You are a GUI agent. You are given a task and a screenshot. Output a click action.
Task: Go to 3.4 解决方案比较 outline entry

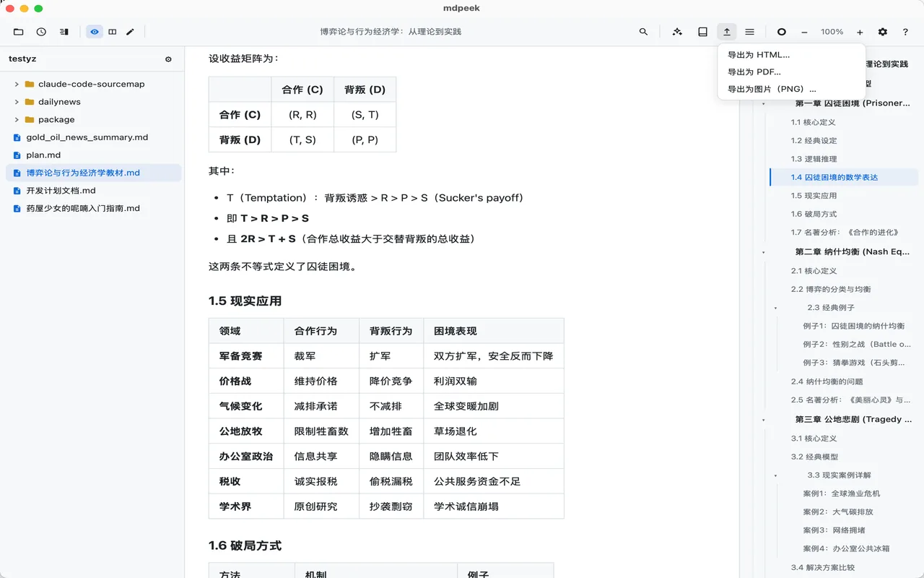[x=822, y=567]
